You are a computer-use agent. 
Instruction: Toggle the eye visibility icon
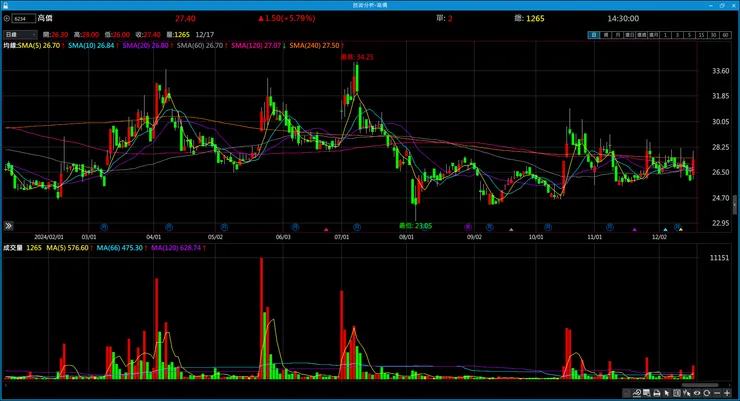697,393
